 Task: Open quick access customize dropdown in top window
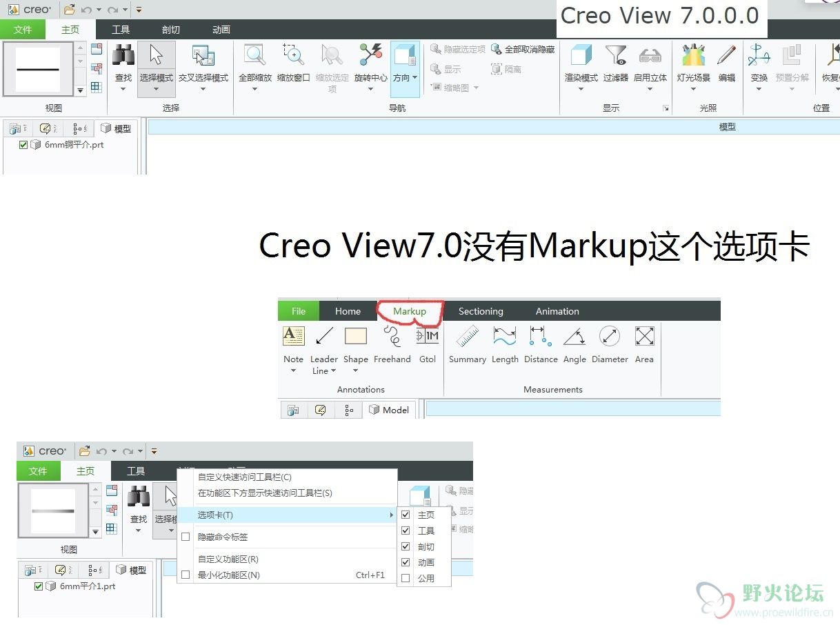click(x=139, y=10)
